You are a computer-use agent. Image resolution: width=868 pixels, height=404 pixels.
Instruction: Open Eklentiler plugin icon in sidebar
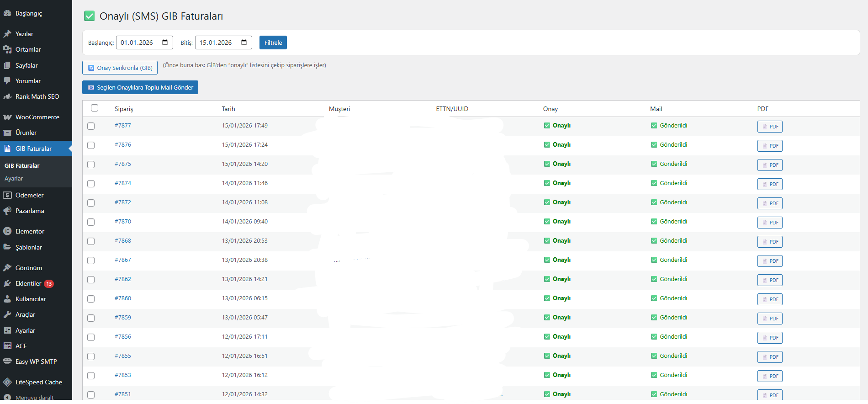[x=7, y=283]
